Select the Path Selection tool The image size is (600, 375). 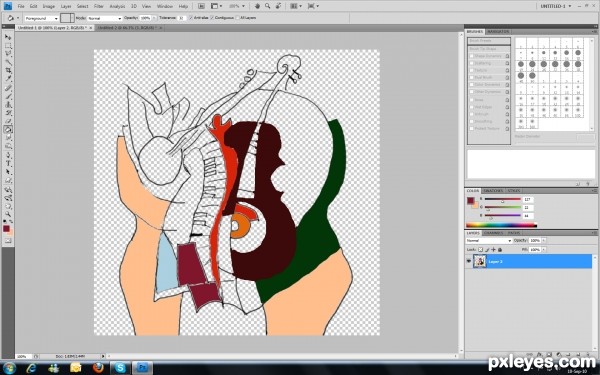click(8, 172)
